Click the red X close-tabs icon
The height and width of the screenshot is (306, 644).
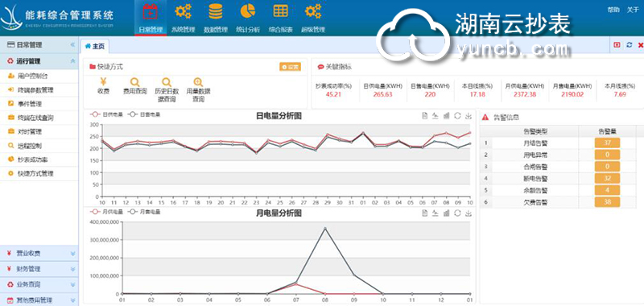[640, 45]
